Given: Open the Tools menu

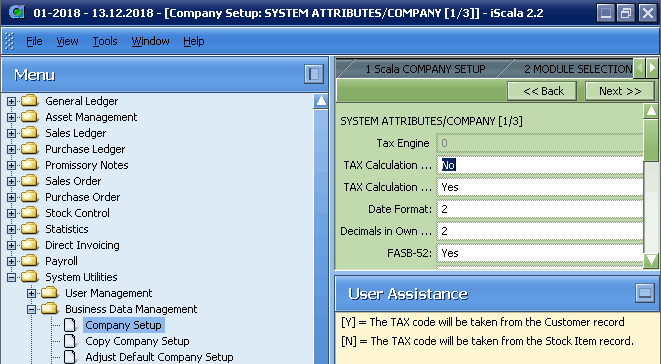Looking at the screenshot, I should point(105,41).
